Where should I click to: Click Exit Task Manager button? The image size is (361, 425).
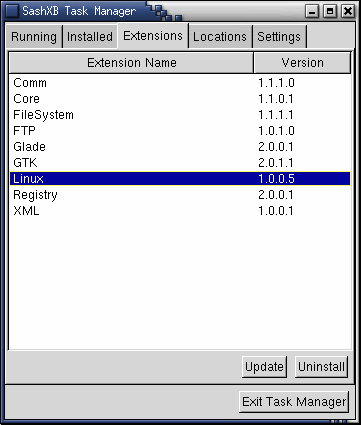coord(294,402)
